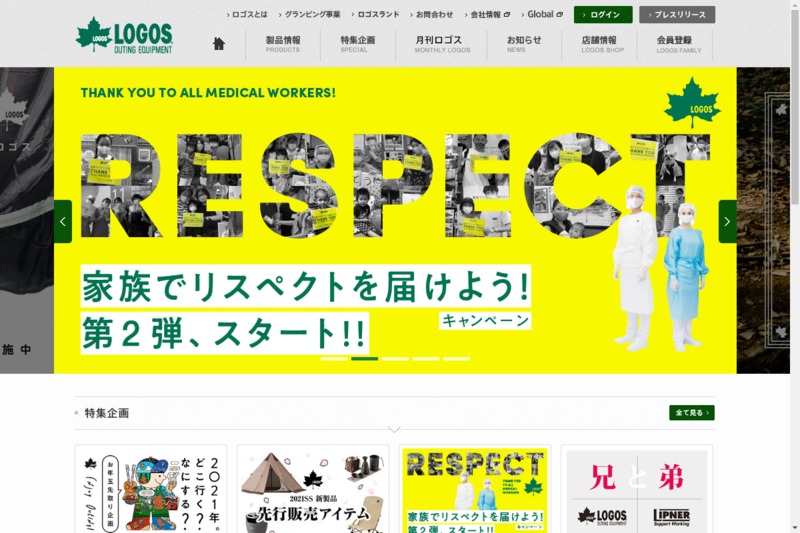Viewport: 800px width, 533px height.
Task: Open the 2021 お年玉先取り企画 thumbnail
Action: coord(151,490)
